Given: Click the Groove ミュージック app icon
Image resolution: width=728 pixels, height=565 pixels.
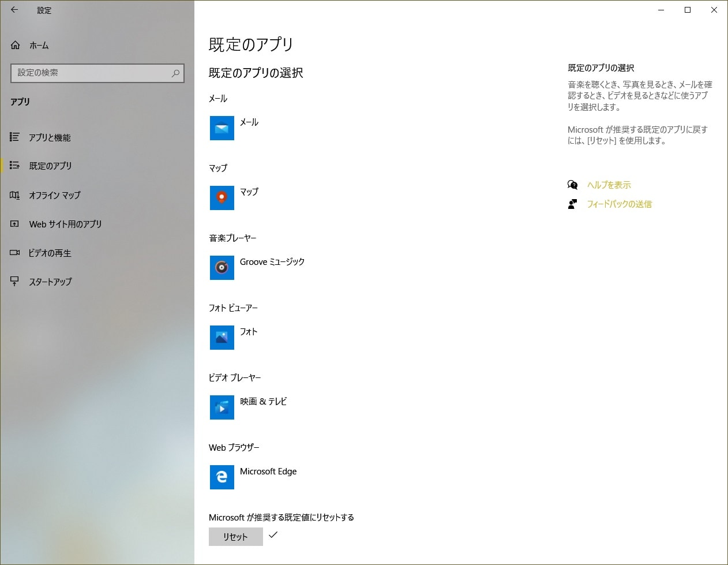Looking at the screenshot, I should (x=222, y=268).
